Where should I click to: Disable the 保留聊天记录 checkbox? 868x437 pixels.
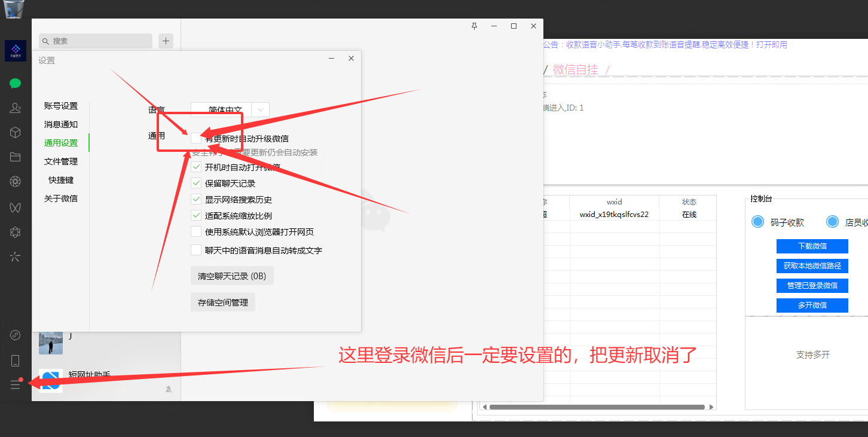click(x=196, y=183)
